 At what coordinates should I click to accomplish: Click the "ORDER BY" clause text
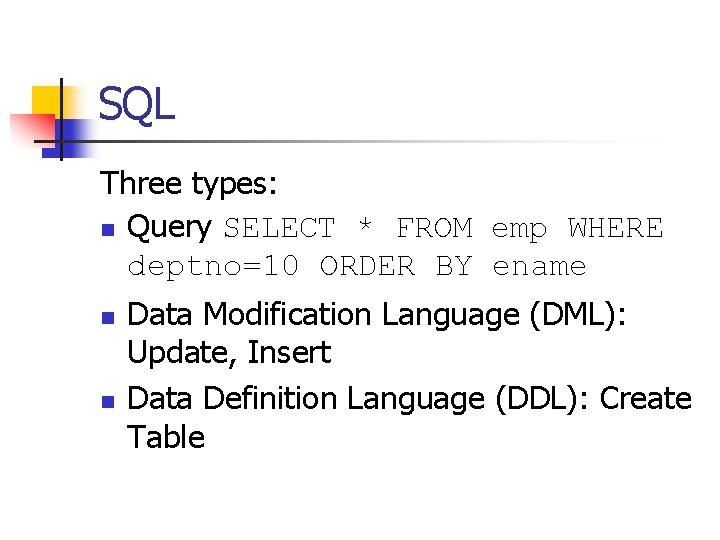(394, 267)
